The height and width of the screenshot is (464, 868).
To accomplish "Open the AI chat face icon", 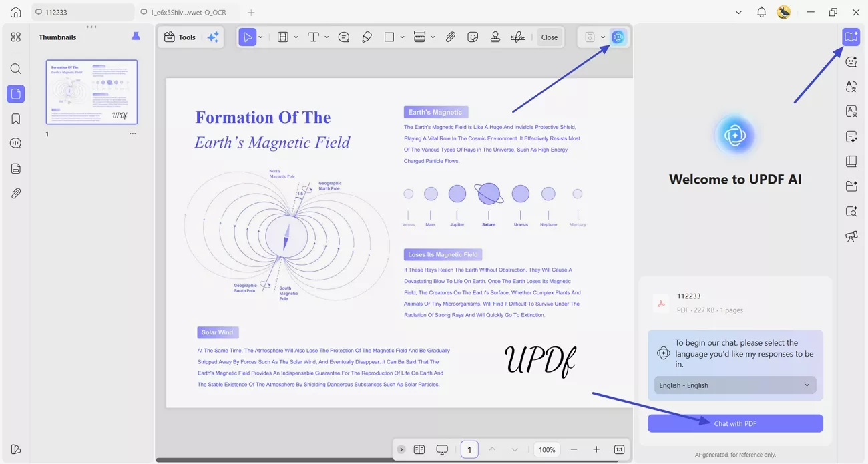I will pyautogui.click(x=851, y=62).
